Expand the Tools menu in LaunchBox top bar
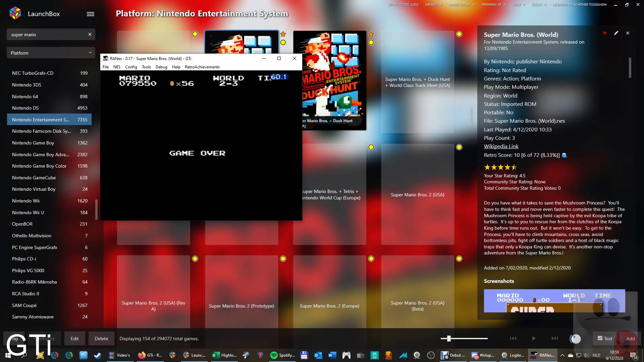644x362 pixels. (539, 4)
